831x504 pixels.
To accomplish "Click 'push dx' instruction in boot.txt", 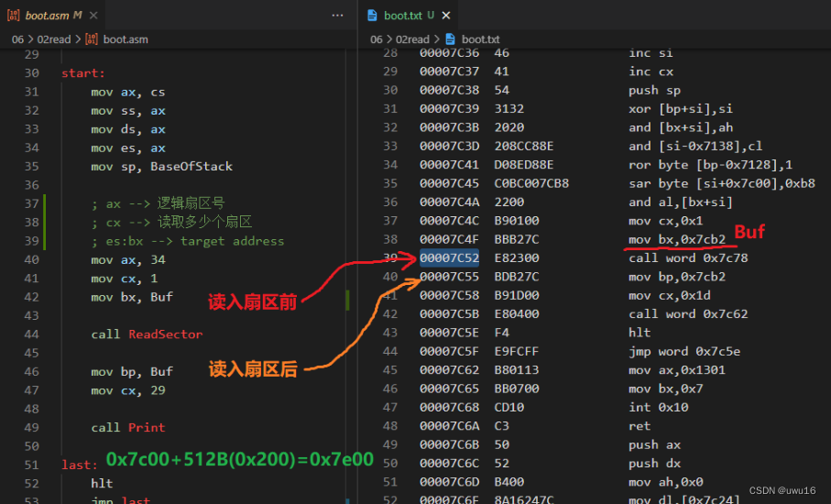I will point(654,463).
